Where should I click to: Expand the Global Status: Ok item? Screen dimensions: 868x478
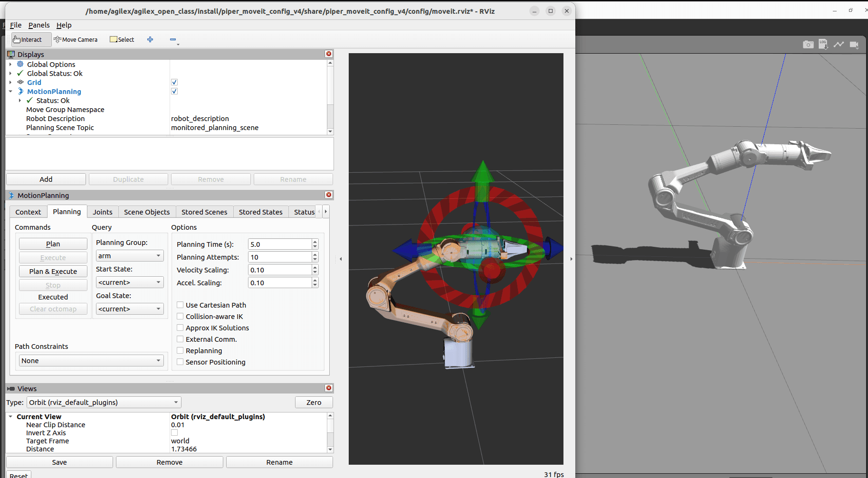coord(10,73)
